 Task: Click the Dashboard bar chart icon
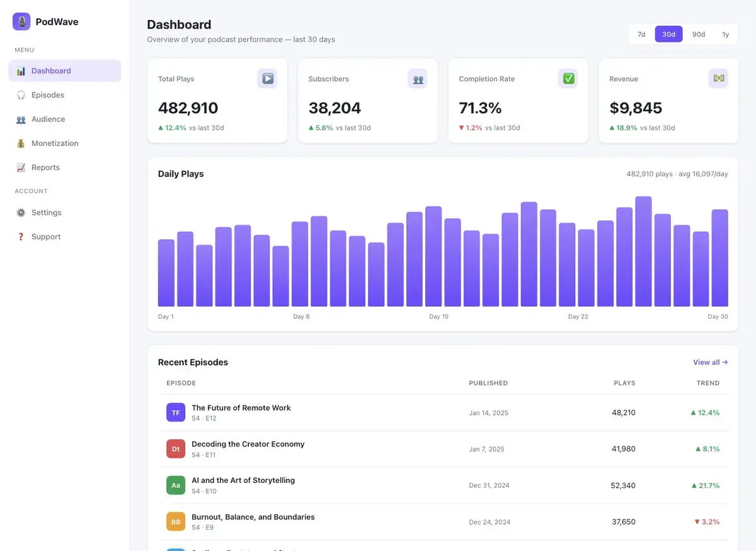click(21, 71)
